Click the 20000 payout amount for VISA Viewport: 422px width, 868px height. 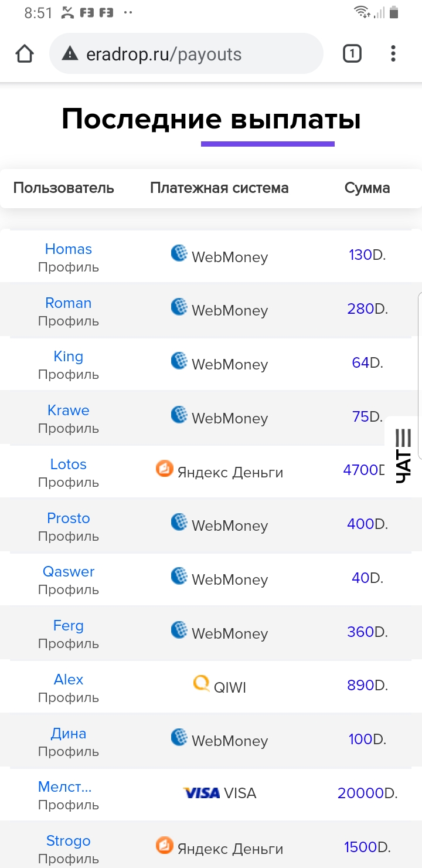coord(360,794)
